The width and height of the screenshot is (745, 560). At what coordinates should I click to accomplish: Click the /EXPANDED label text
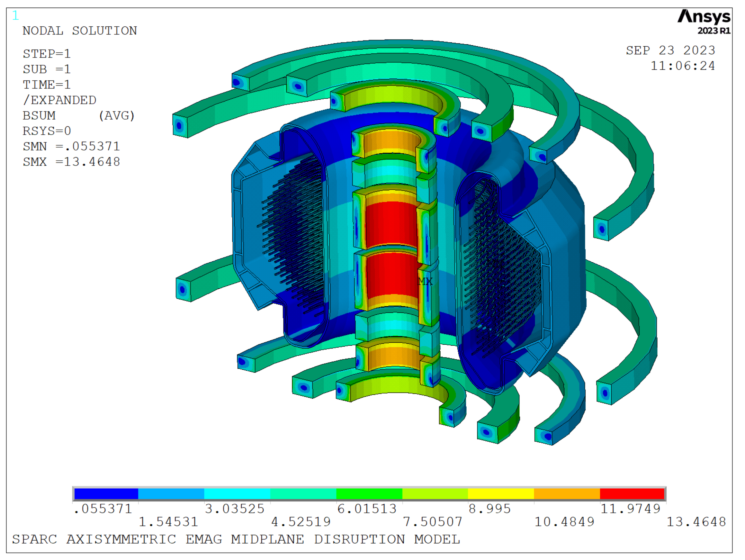tap(59, 100)
